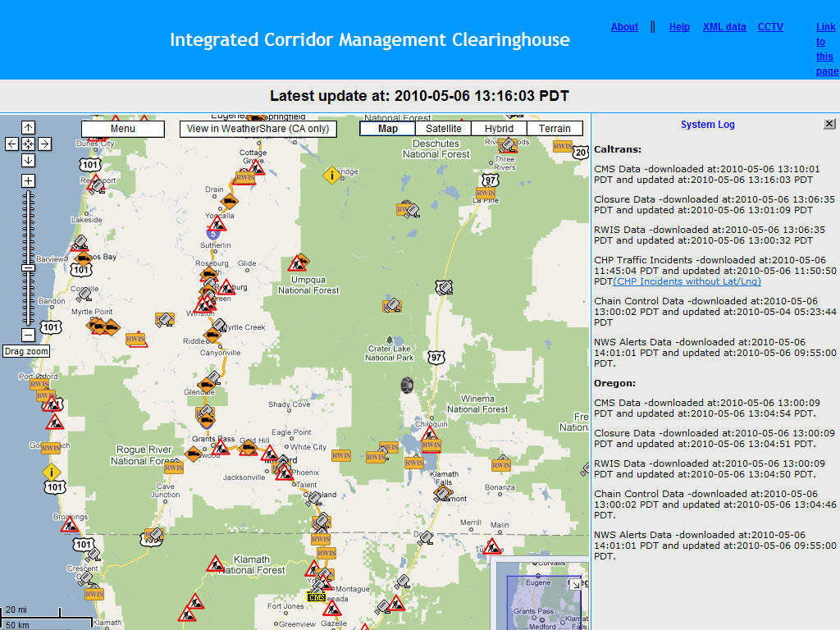Pan the map left with the arrow
This screenshot has height=630, width=840.
(x=11, y=144)
